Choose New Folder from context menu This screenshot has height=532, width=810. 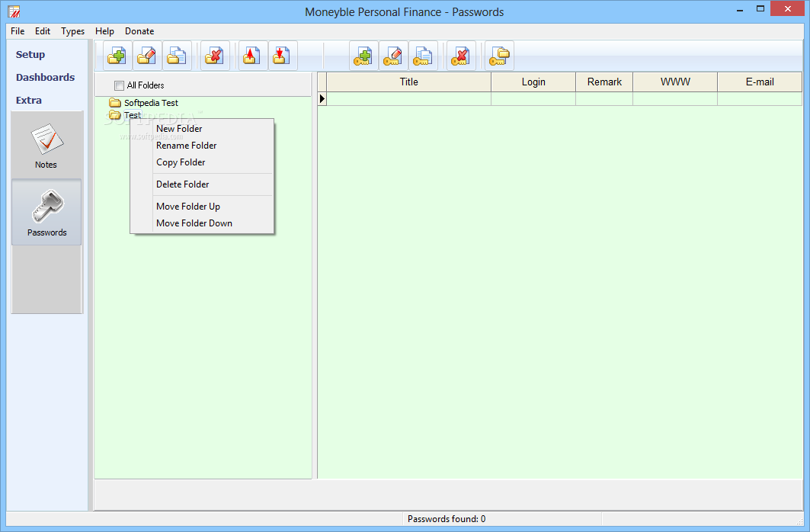point(202,129)
